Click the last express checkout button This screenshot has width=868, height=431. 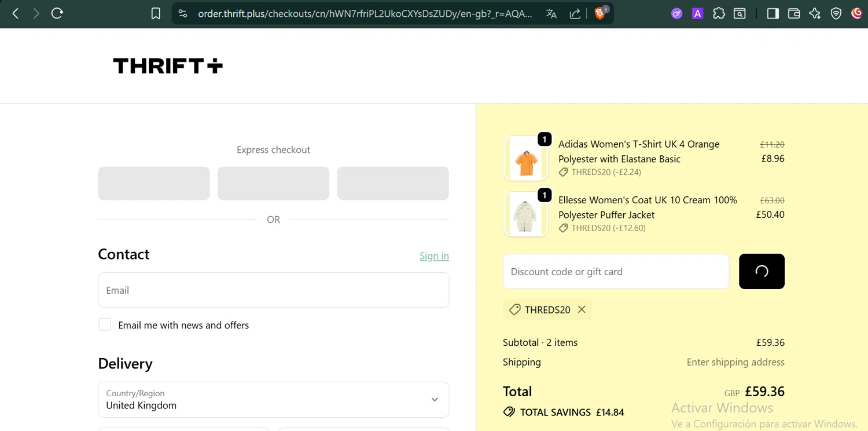coord(393,183)
